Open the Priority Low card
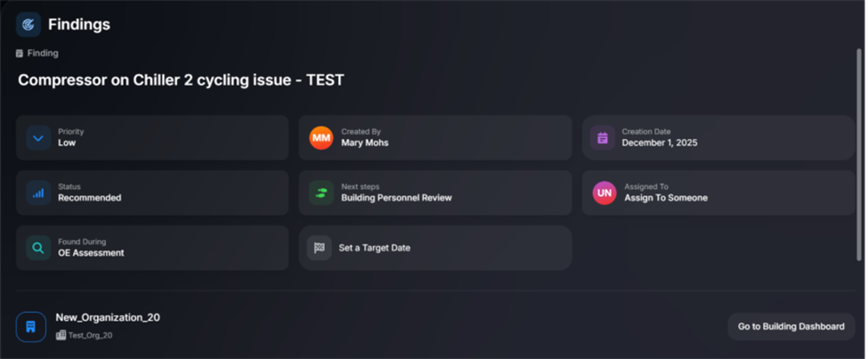This screenshot has height=359, width=868. pyautogui.click(x=152, y=138)
